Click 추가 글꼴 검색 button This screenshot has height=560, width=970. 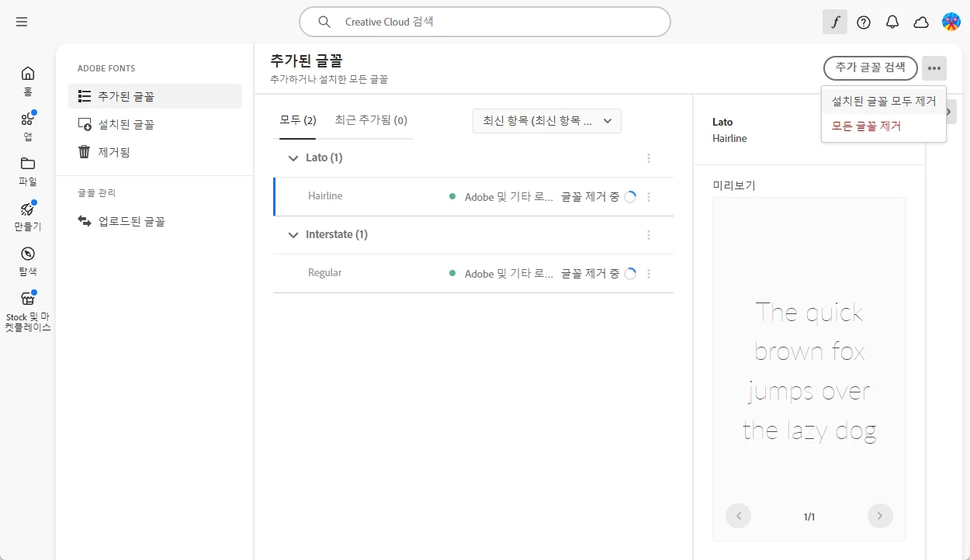pyautogui.click(x=871, y=67)
